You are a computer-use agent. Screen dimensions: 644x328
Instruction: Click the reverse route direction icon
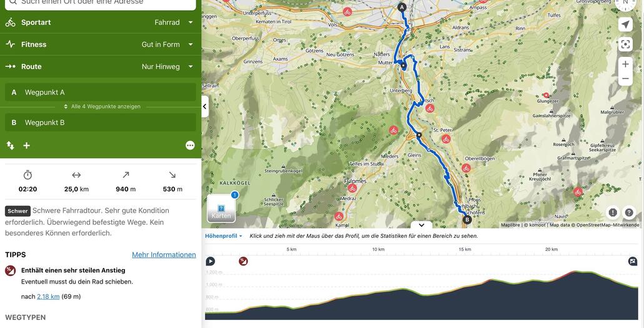pyautogui.click(x=11, y=145)
